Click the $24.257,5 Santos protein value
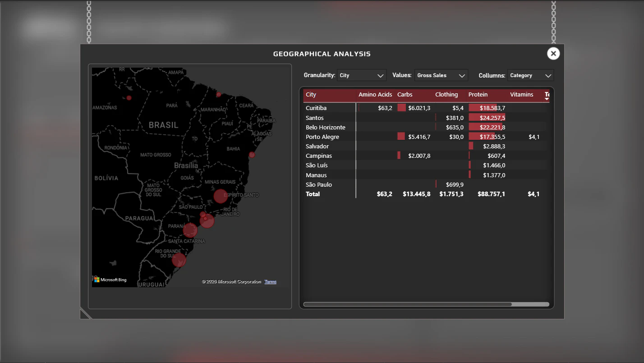Image resolution: width=644 pixels, height=363 pixels. 492,118
